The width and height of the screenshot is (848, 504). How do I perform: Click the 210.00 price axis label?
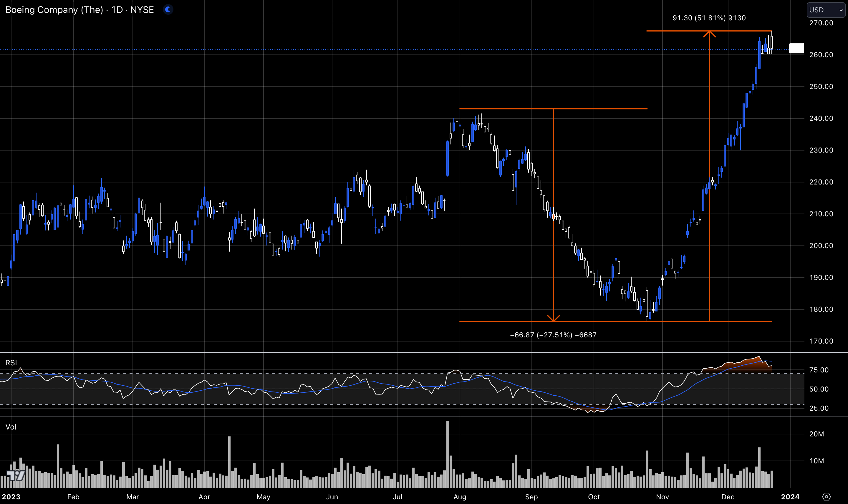click(x=821, y=214)
